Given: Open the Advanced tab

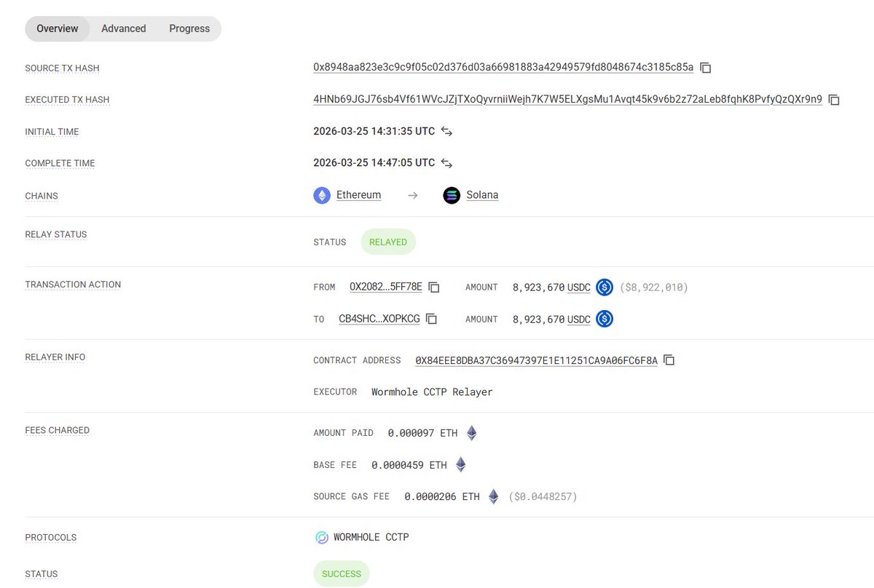Looking at the screenshot, I should (124, 28).
